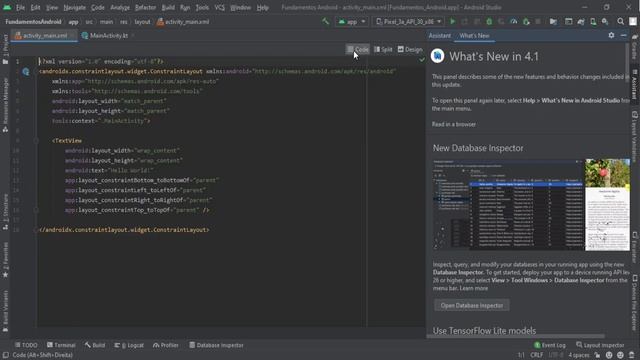
Task: Click the Search Everywhere magnifier icon
Action: 620,22
